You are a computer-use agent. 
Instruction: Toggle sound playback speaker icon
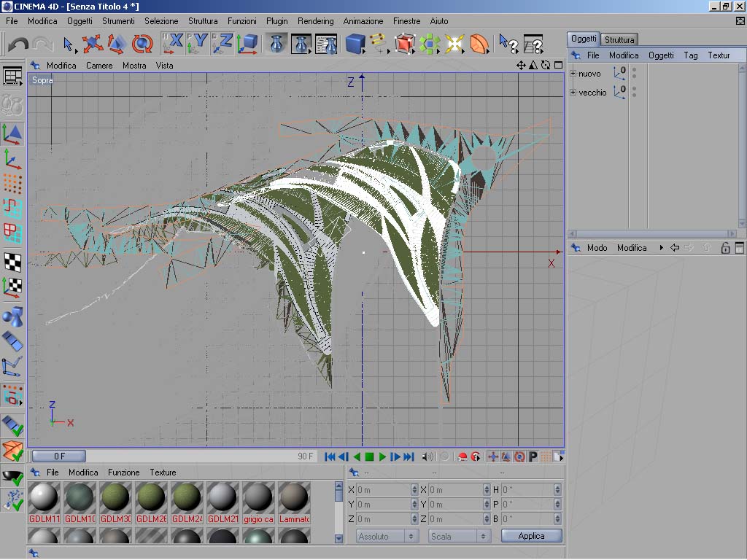point(427,456)
